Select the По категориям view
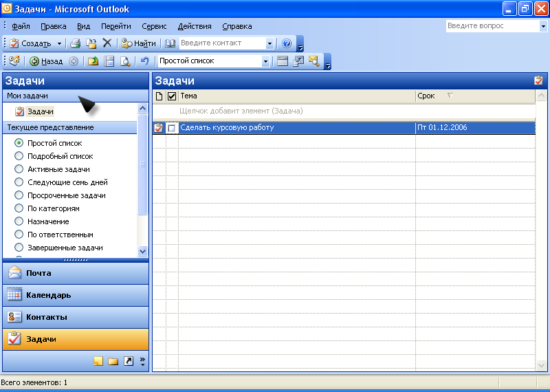This screenshot has width=550, height=392. coord(19,208)
